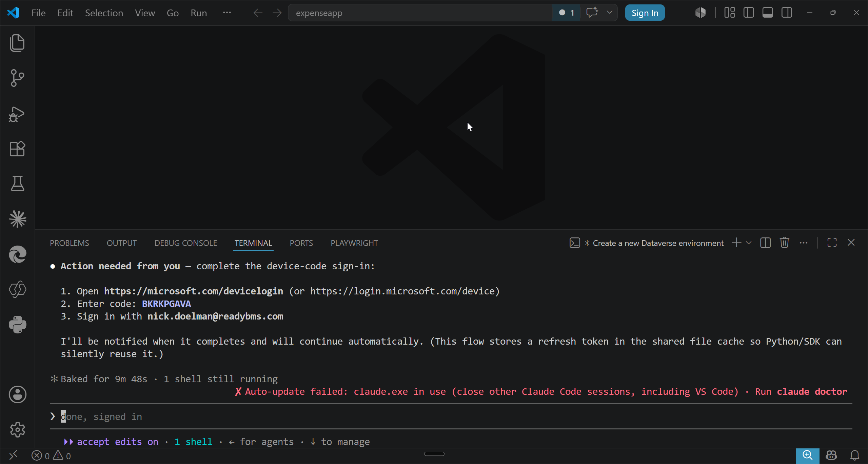This screenshot has height=464, width=868.
Task: Toggle the secondary side bar
Action: click(x=787, y=13)
